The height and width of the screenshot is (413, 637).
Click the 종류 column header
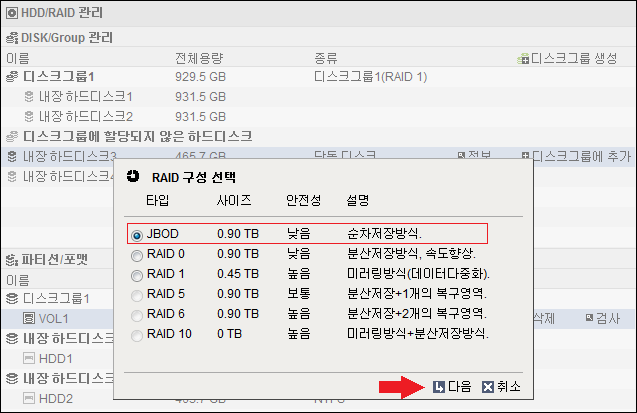tap(326, 58)
